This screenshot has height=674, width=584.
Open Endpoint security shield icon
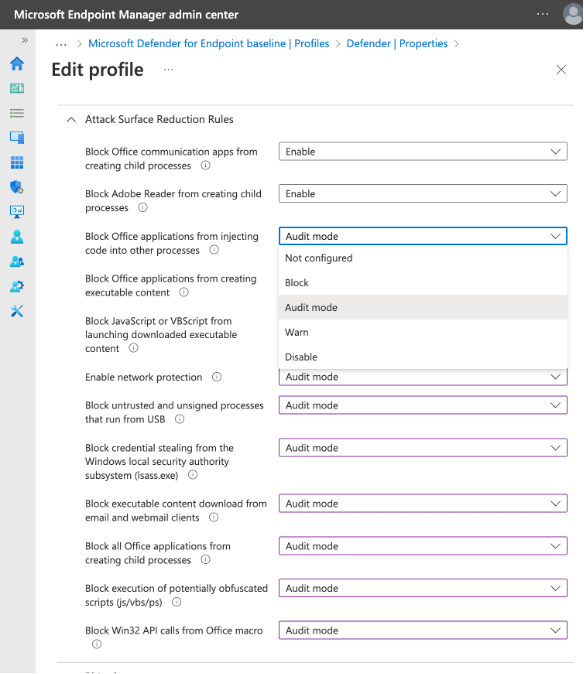coord(17,187)
